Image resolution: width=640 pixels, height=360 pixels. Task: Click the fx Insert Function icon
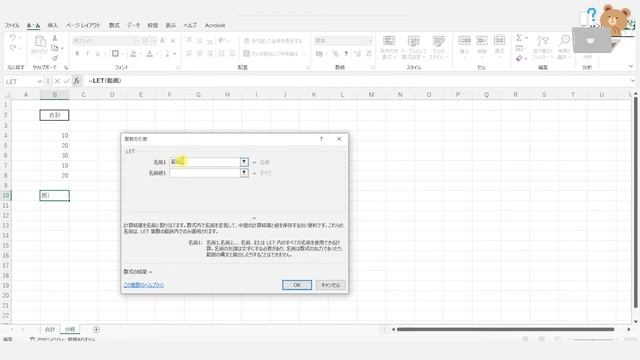click(76, 81)
